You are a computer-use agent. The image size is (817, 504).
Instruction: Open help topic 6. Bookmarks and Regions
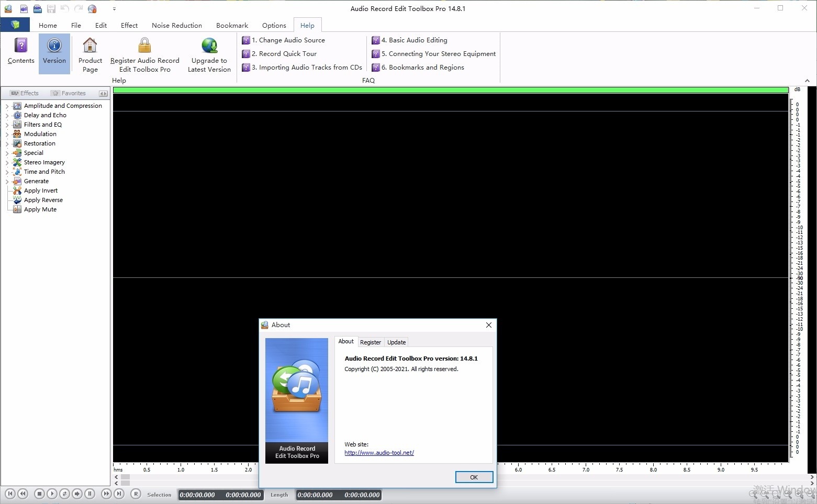click(x=418, y=67)
